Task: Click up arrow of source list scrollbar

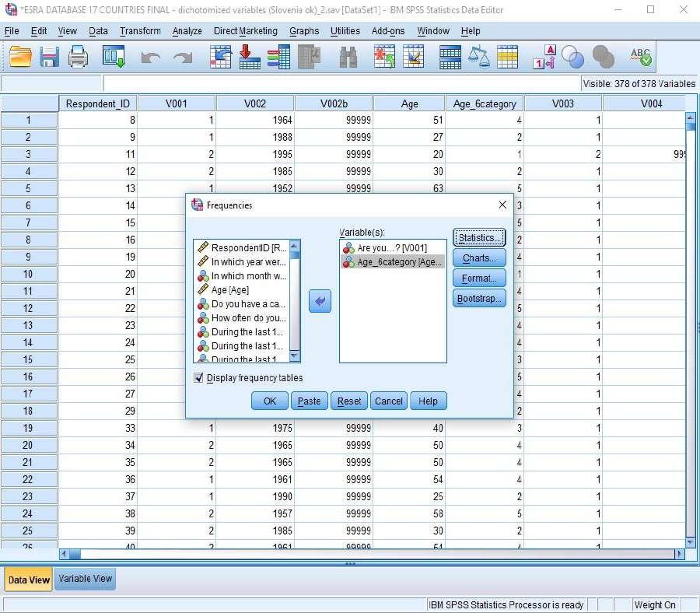Action: click(x=295, y=246)
